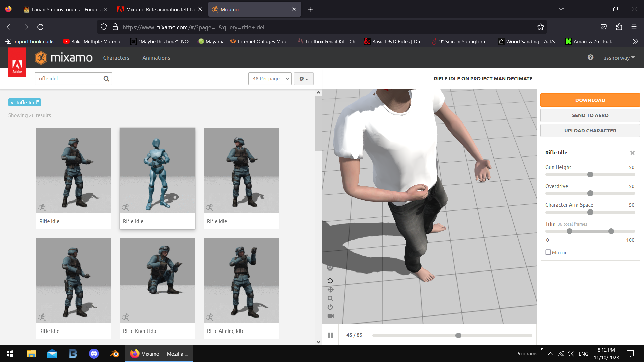Click the Download button
This screenshot has height=362, width=644.
(x=590, y=100)
